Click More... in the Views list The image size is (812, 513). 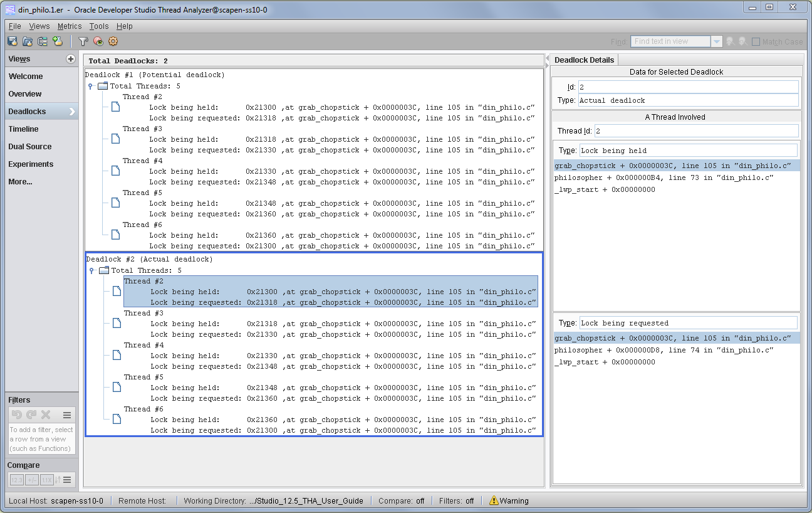pyautogui.click(x=41, y=182)
